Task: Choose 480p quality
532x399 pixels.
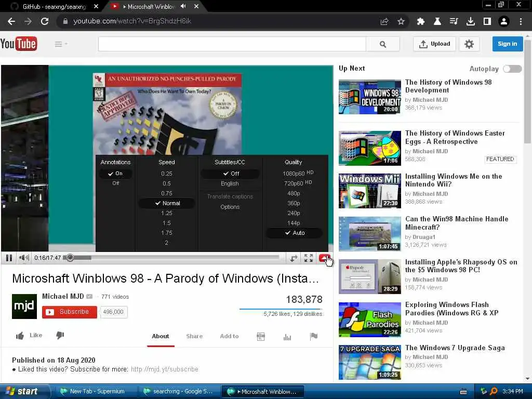Action: [294, 193]
